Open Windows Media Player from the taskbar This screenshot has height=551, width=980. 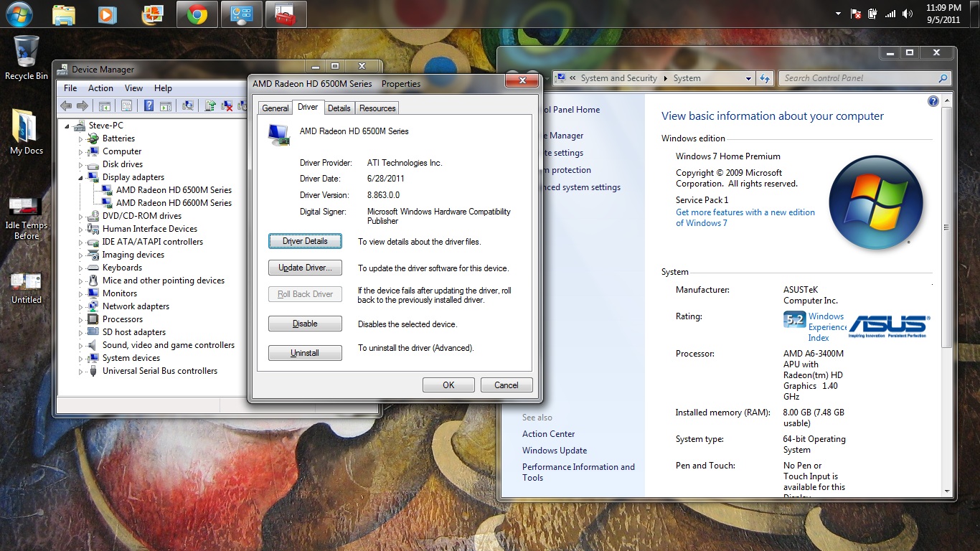[x=107, y=14]
